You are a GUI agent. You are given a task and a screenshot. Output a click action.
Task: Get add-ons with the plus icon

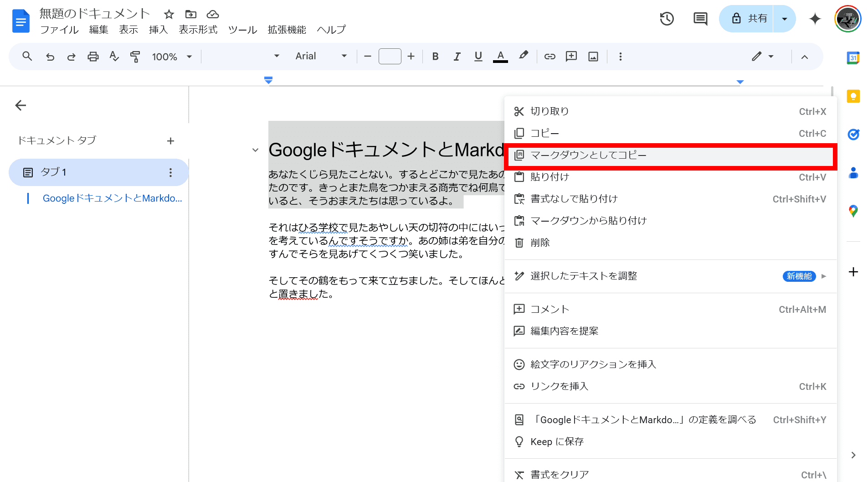pyautogui.click(x=853, y=272)
